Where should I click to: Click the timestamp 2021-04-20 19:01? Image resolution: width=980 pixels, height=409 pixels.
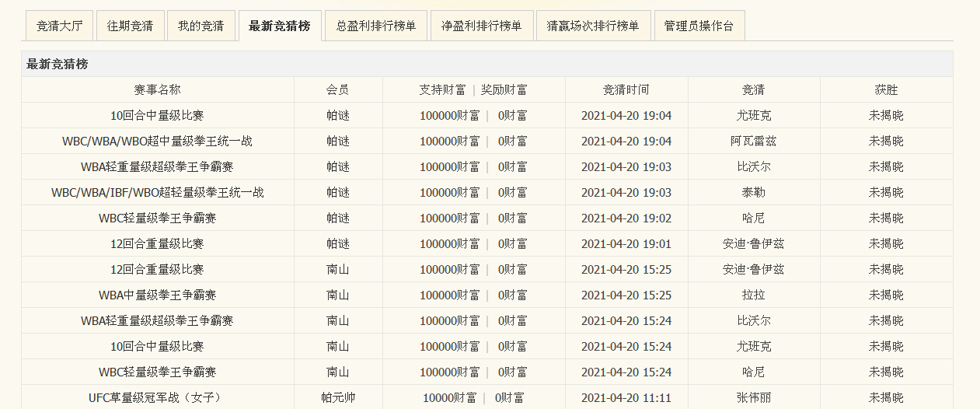click(x=626, y=243)
